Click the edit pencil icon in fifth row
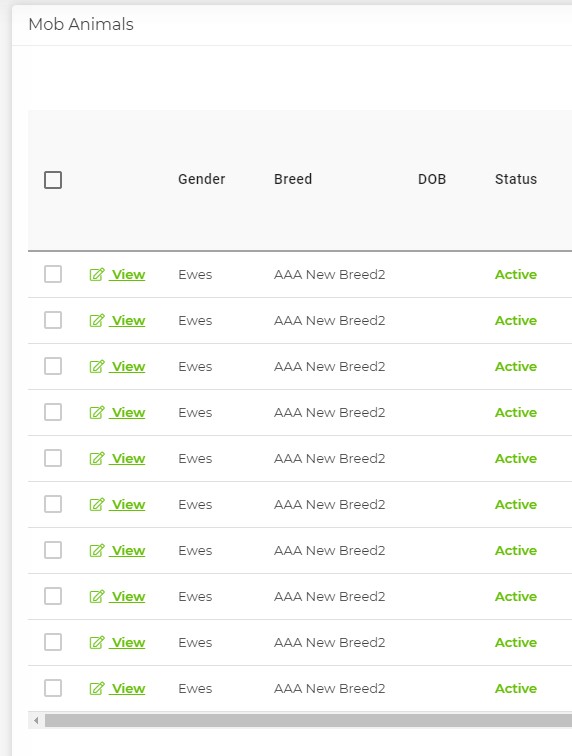 click(97, 459)
